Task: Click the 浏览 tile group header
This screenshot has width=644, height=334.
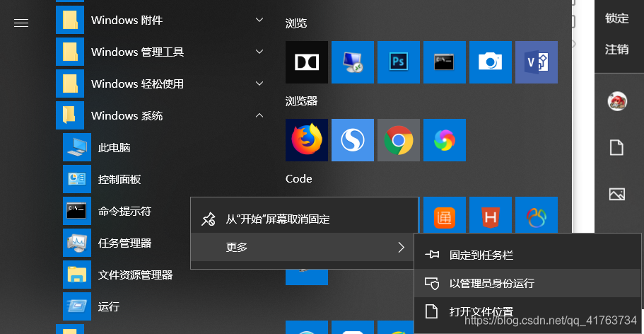Action: coord(296,23)
